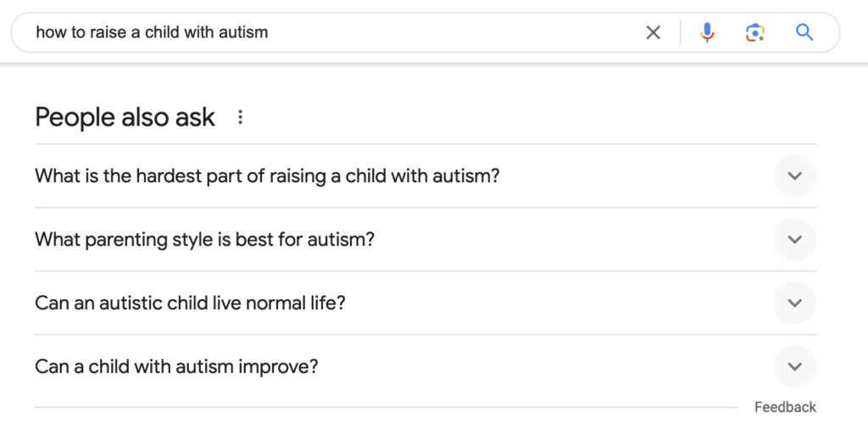Clear the search query with the X icon
868x433 pixels.
(654, 33)
